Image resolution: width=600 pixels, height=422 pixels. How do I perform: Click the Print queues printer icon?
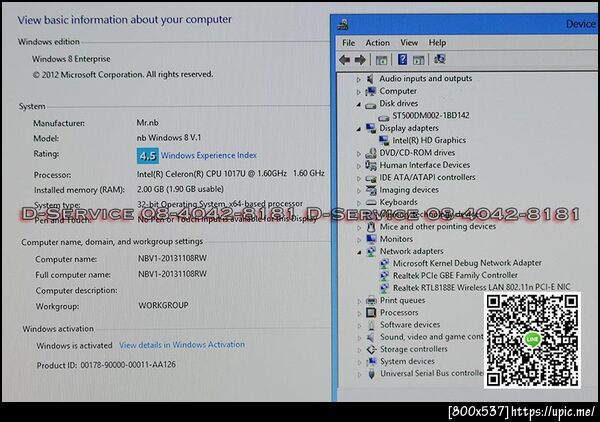click(371, 300)
